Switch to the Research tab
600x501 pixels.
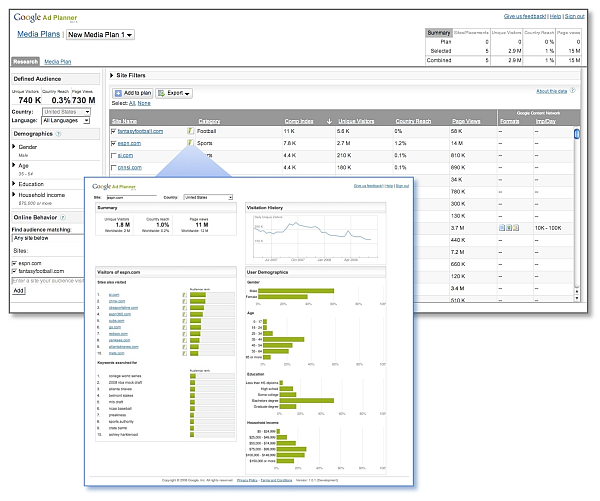25,62
